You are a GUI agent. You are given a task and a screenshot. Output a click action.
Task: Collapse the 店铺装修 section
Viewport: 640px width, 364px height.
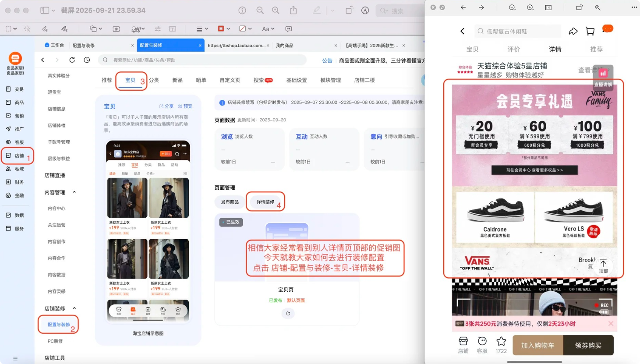(74, 308)
